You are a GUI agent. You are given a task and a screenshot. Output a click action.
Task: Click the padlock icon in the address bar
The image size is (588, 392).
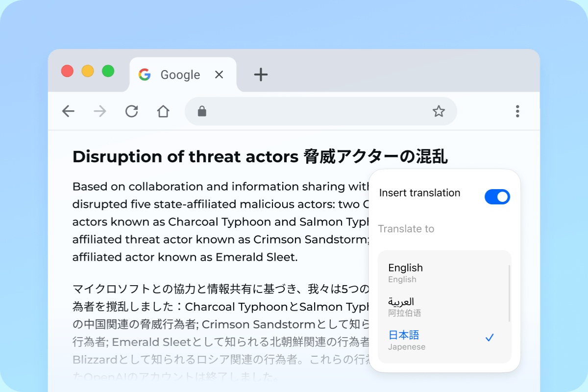pos(202,111)
